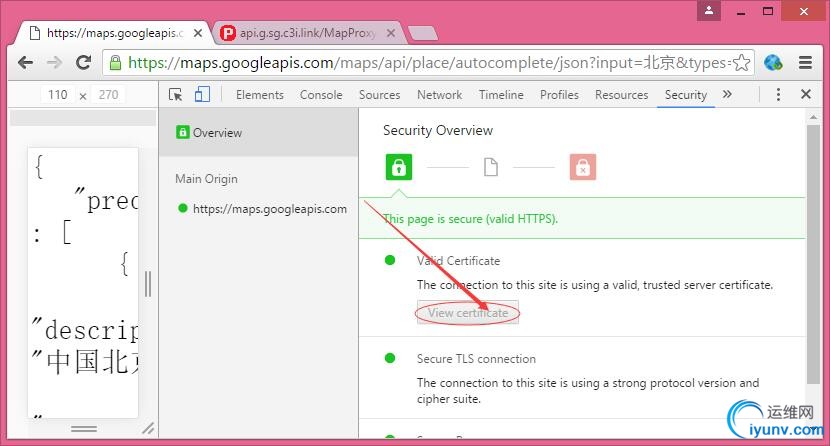Screen dimensions: 830x446
Task: Close the maps.googleapis.com tab
Action: (x=197, y=33)
